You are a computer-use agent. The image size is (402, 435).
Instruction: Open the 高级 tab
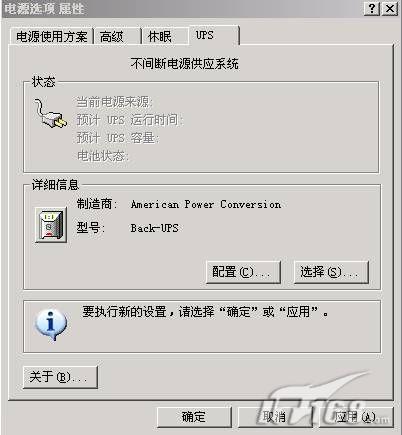click(117, 36)
